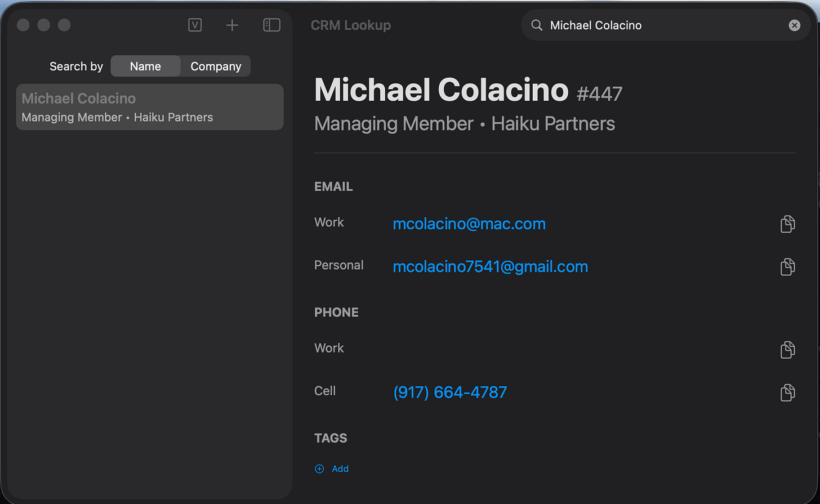Copy the work email address
820x504 pixels.
[787, 224]
